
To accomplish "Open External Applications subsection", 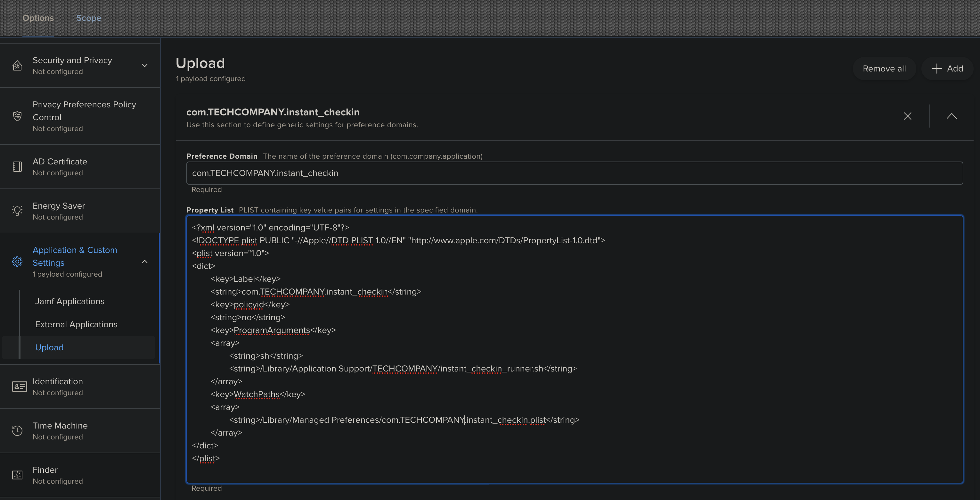I will pos(76,324).
